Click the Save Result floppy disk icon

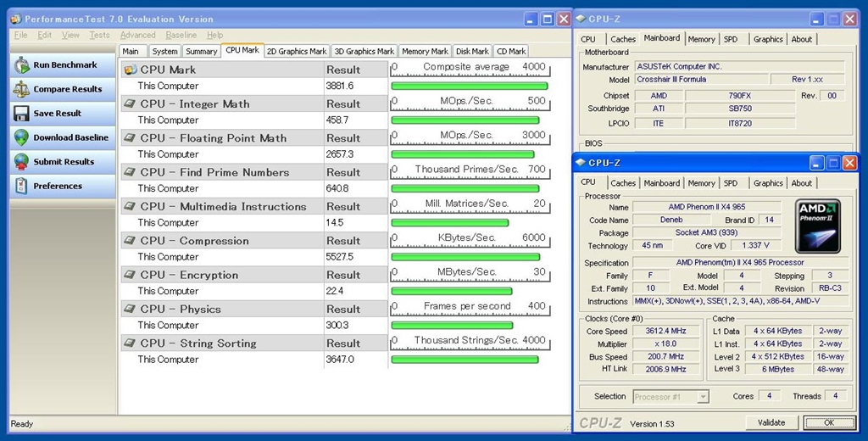click(21, 113)
